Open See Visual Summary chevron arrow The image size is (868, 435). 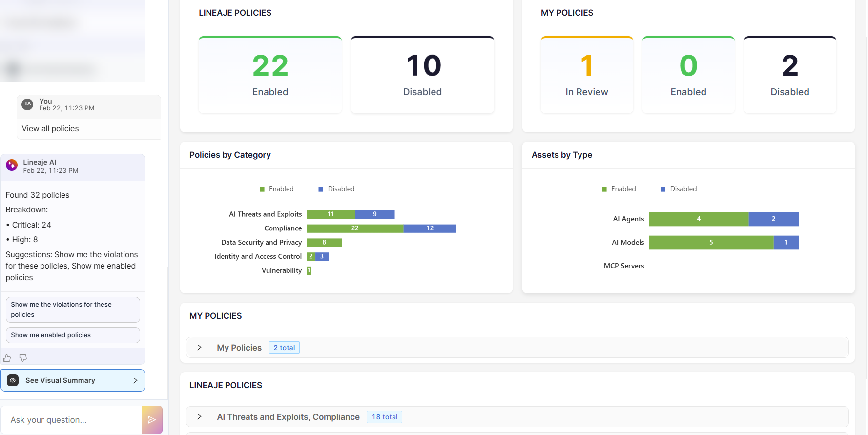click(135, 380)
